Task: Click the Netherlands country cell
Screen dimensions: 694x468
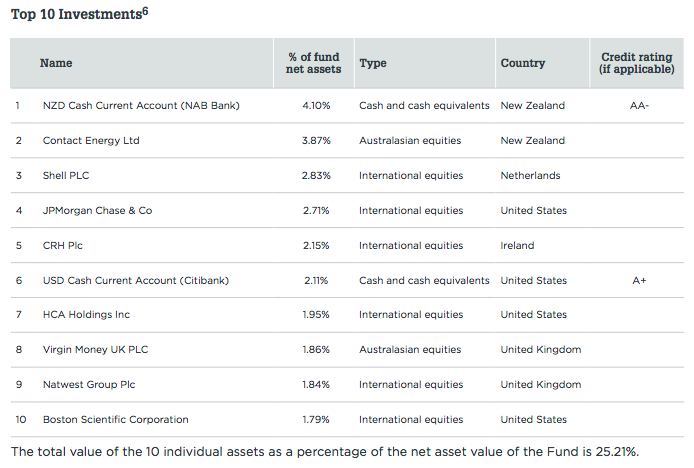Action: coord(532,176)
